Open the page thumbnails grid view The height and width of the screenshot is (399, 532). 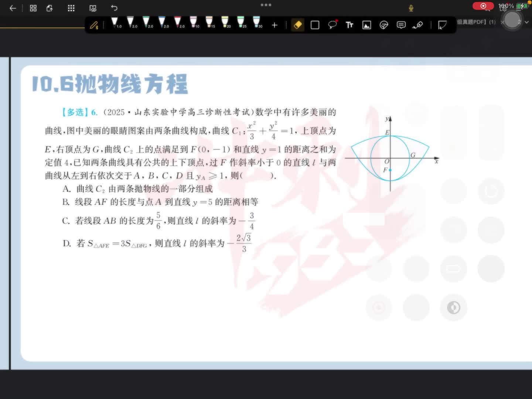coord(33,8)
